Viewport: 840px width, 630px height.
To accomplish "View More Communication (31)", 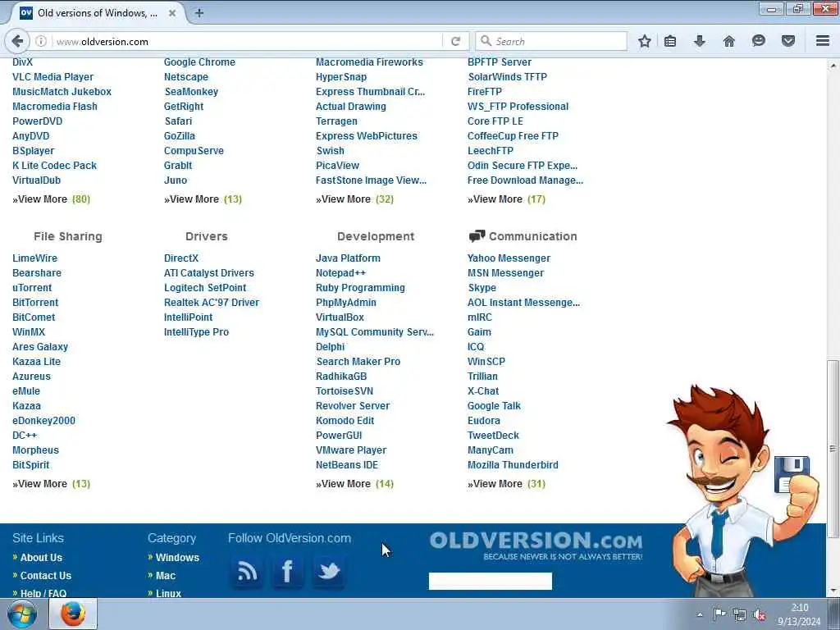I will (506, 484).
